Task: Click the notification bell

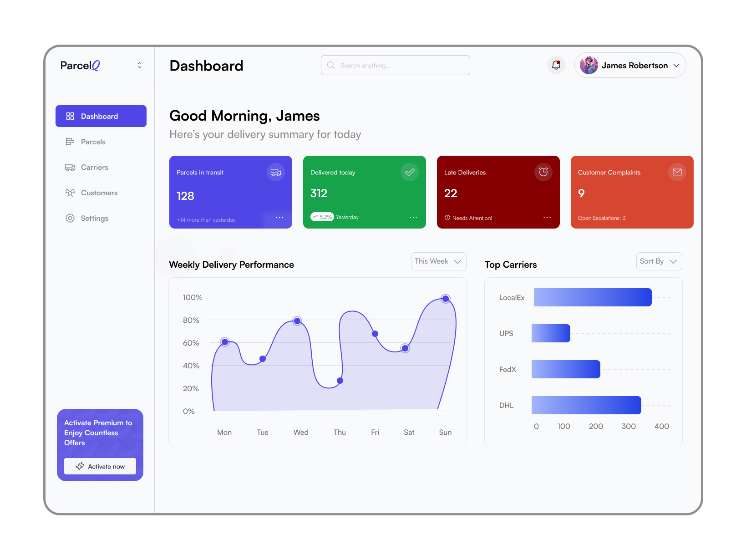Action: (x=556, y=65)
